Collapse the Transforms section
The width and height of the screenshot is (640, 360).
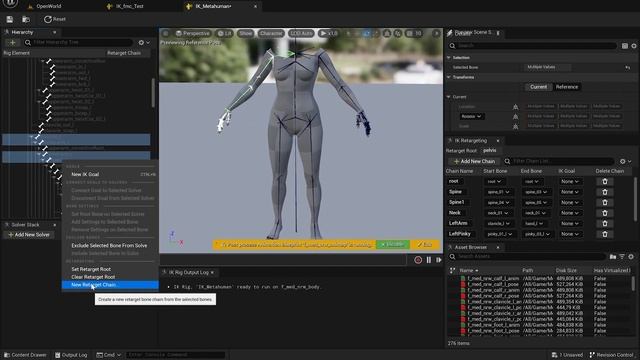tap(449, 77)
